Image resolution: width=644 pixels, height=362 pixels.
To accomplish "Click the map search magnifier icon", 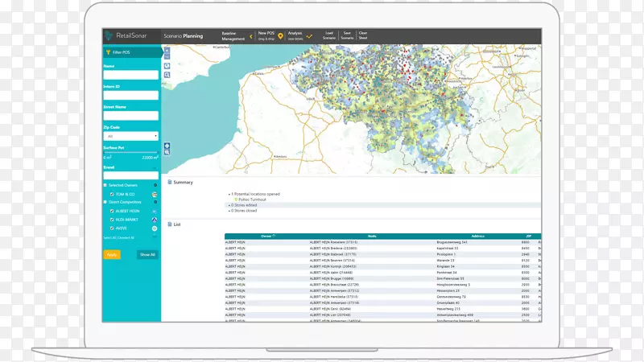I will pyautogui.click(x=167, y=75).
